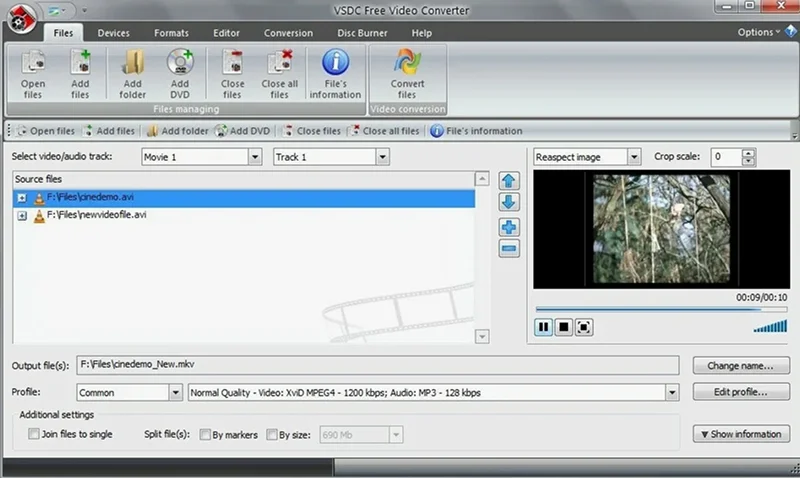Click source files scrollbar down arrow
Viewport: 800px width, 478px height.
(x=482, y=336)
